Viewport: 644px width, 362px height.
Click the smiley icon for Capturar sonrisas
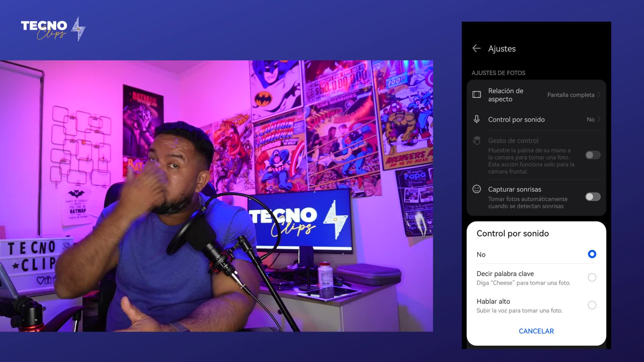pyautogui.click(x=477, y=189)
